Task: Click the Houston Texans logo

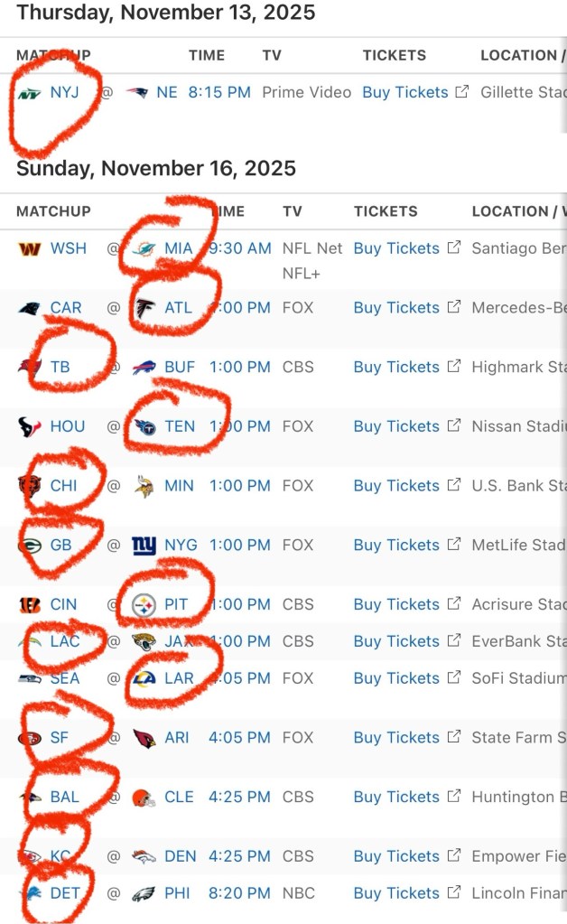Action: (29, 426)
